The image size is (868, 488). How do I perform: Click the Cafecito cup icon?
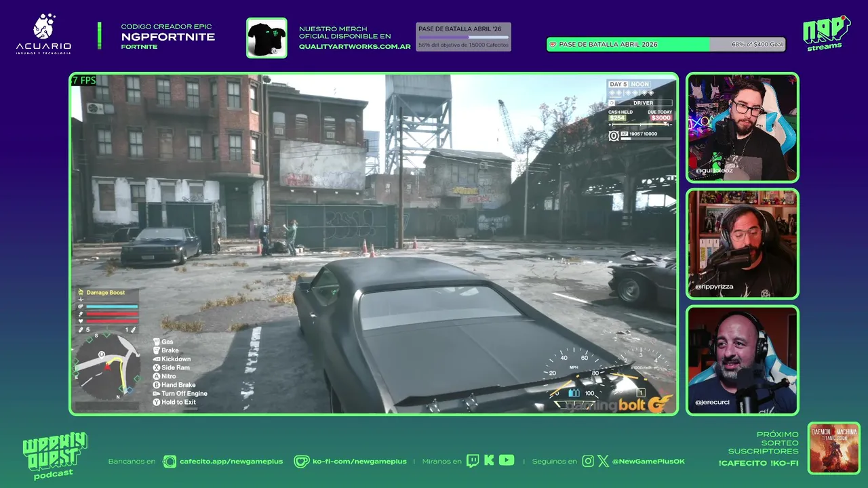(170, 462)
